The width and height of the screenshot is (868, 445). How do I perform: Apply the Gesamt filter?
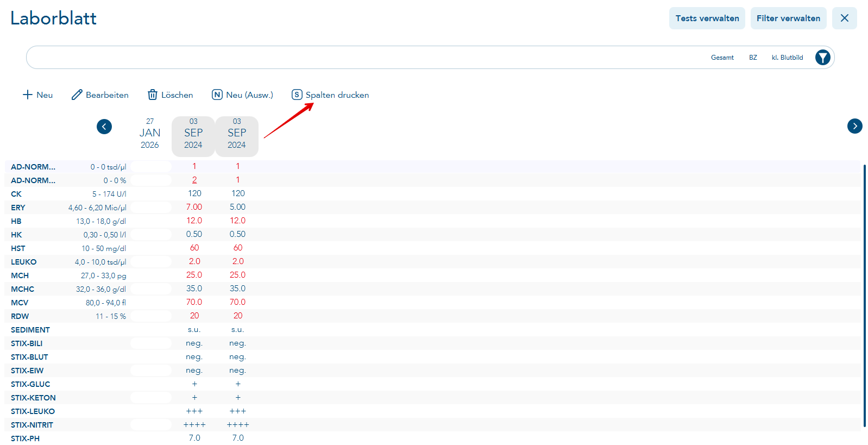pyautogui.click(x=722, y=58)
